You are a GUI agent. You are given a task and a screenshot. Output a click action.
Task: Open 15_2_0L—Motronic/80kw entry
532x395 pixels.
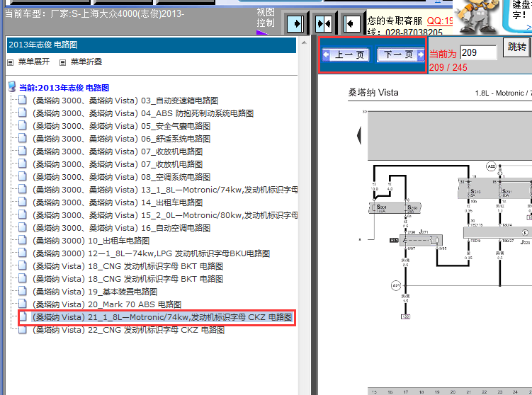click(165, 215)
